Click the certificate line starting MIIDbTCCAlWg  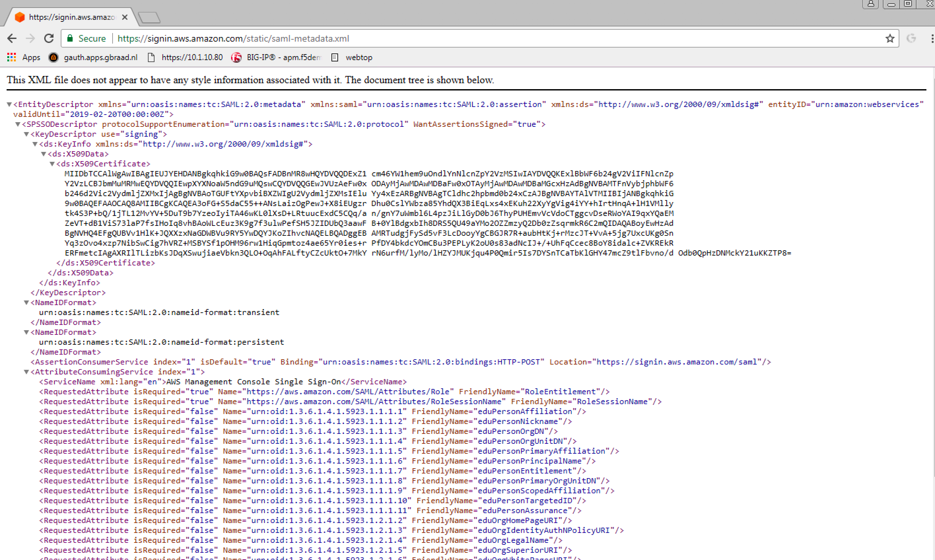click(x=369, y=174)
